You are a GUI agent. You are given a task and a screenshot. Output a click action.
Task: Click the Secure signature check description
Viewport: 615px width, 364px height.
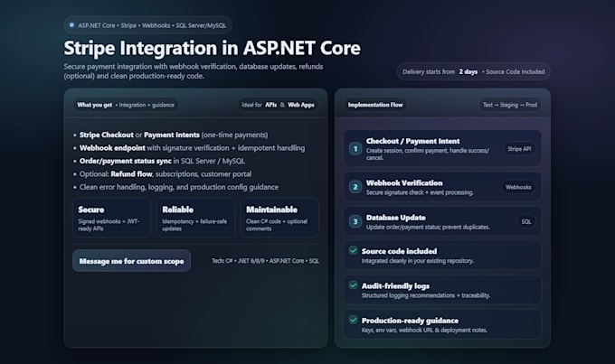[420, 192]
